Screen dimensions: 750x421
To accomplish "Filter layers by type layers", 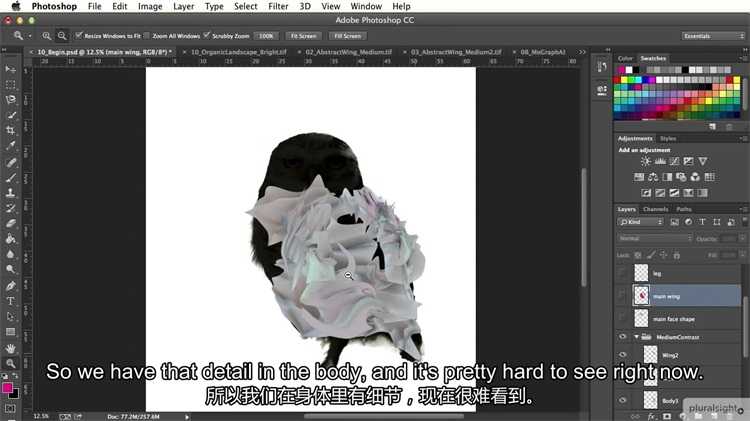I will click(702, 222).
